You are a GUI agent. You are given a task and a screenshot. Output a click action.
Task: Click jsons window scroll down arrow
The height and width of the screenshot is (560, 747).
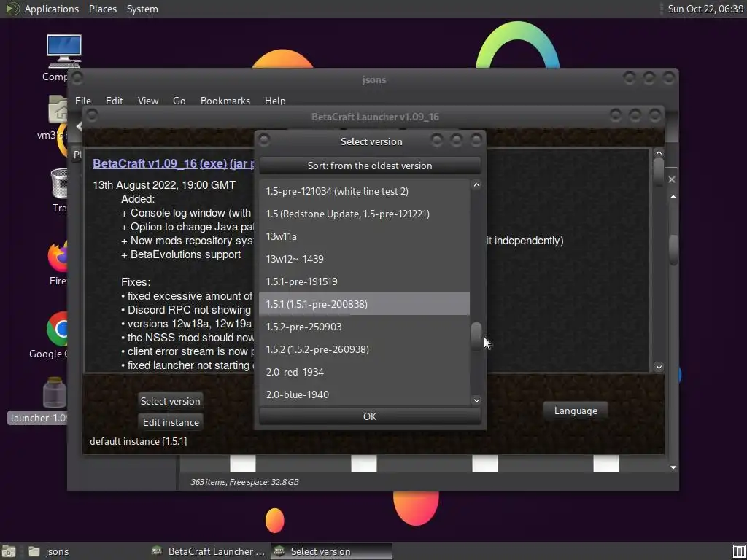(x=673, y=467)
